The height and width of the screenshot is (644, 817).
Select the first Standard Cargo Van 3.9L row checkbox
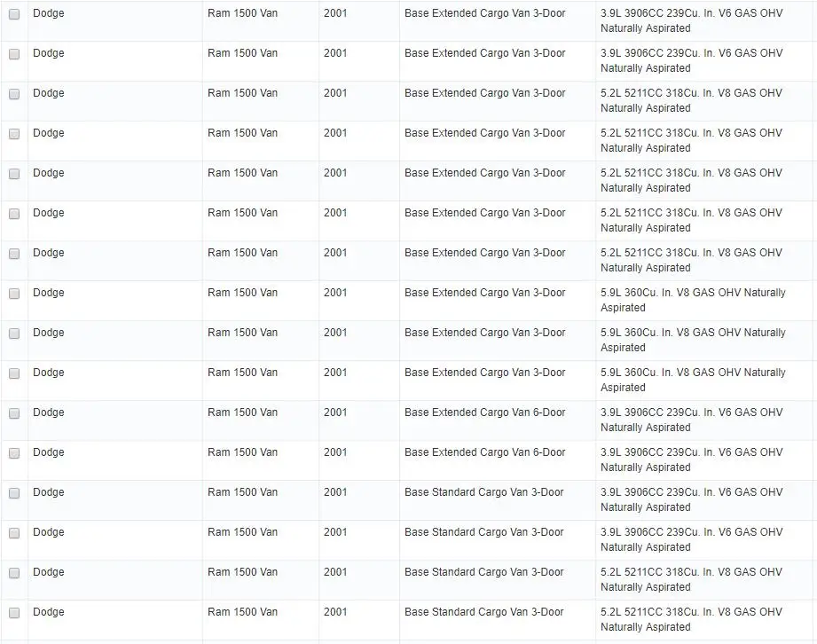click(14, 493)
